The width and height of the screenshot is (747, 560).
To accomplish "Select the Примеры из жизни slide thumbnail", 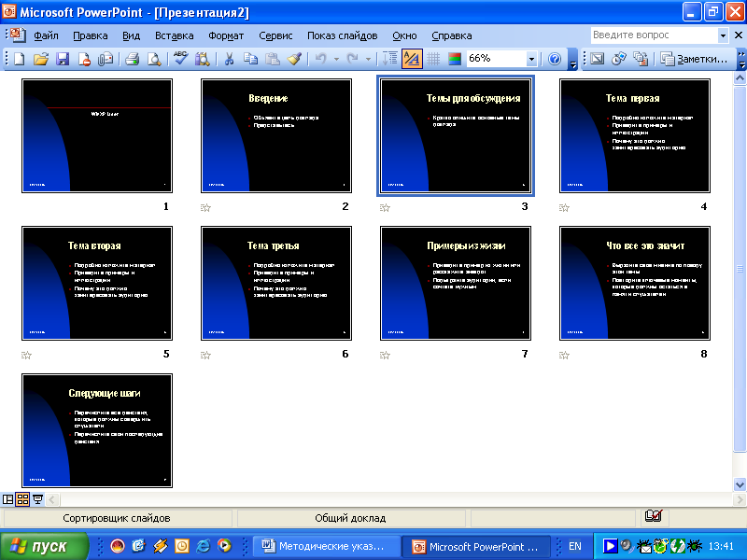I will click(456, 284).
